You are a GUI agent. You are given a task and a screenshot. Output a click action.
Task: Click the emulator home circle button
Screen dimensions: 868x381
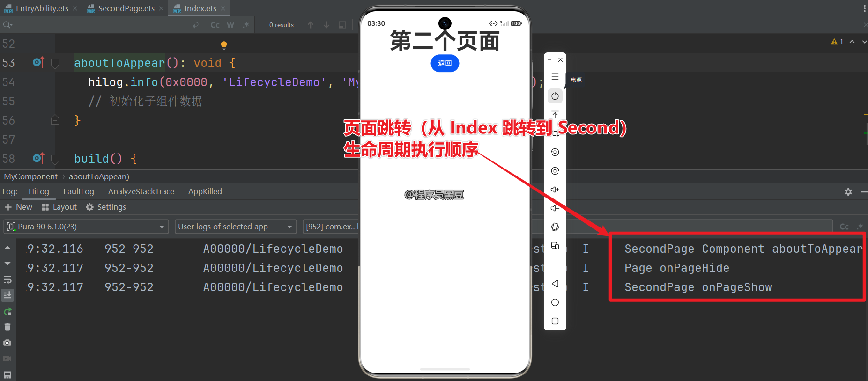click(555, 302)
